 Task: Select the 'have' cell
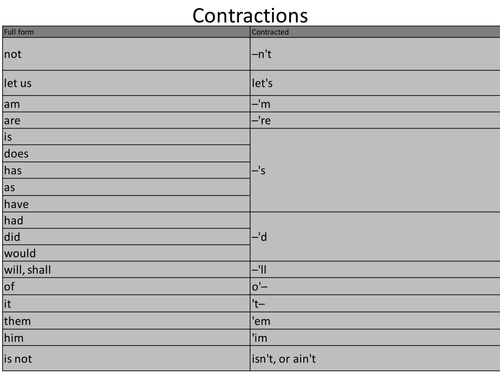(x=126, y=204)
